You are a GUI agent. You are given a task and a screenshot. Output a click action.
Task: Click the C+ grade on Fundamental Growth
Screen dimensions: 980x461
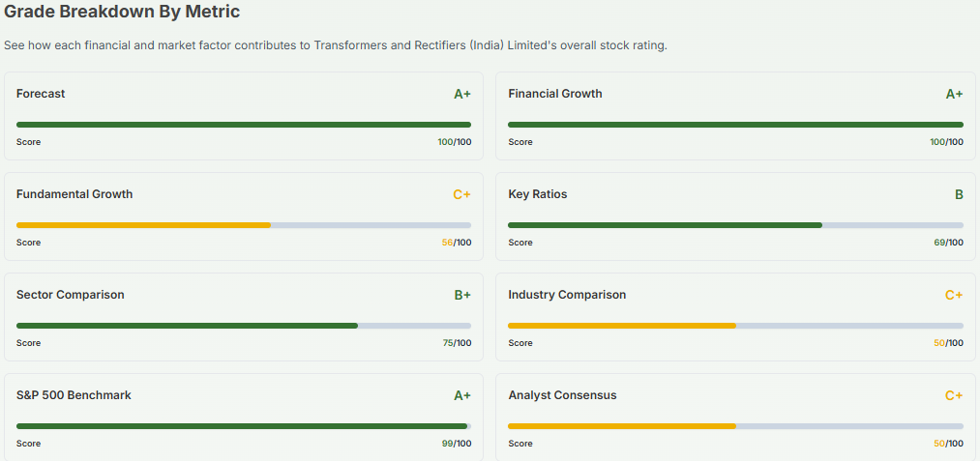461,195
